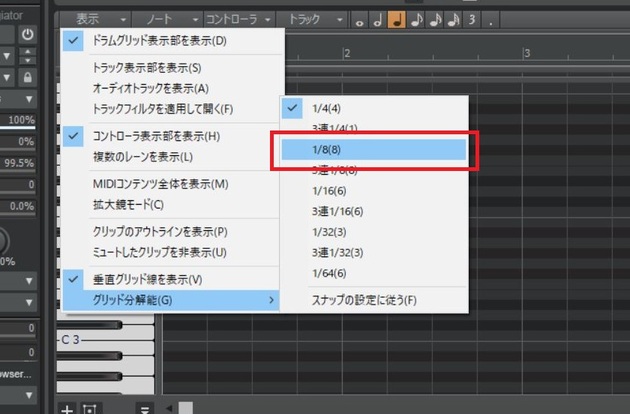Select 1/16(6) from the grid submenu
This screenshot has width=630, height=414.
tap(329, 191)
